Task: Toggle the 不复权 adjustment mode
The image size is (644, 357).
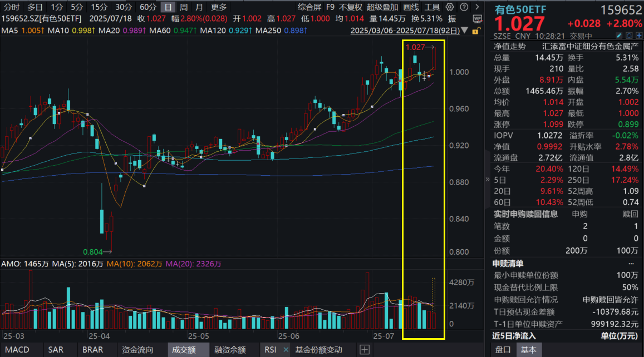Action: point(351,7)
